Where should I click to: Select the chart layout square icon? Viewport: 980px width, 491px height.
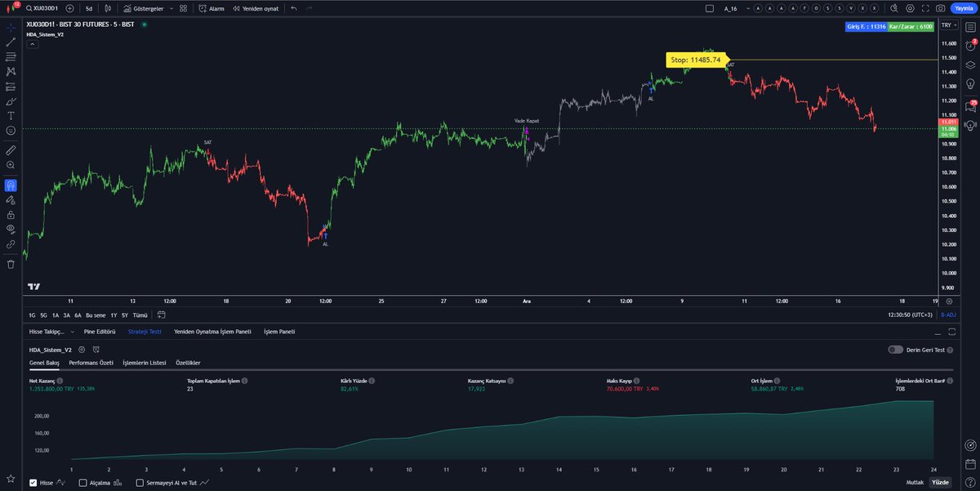pyautogui.click(x=710, y=8)
